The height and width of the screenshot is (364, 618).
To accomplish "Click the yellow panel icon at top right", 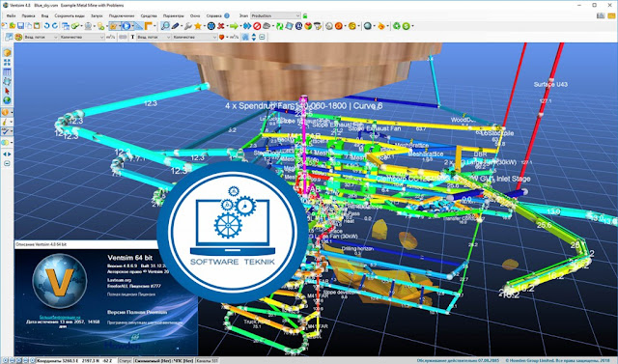I will pos(611,15).
